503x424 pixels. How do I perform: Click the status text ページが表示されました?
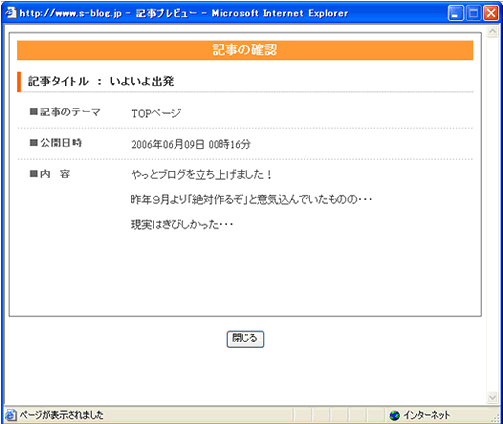coord(61,415)
